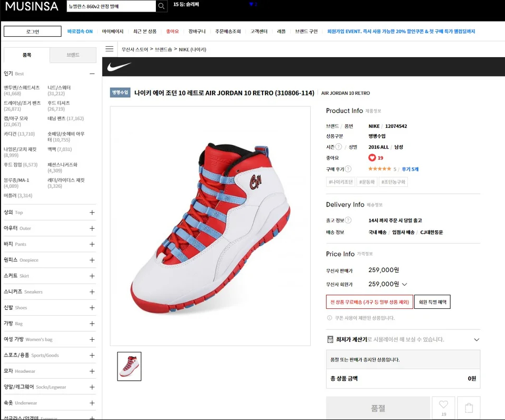
Task: Expand the 최저가 계산기 panel
Action: [x=476, y=340]
